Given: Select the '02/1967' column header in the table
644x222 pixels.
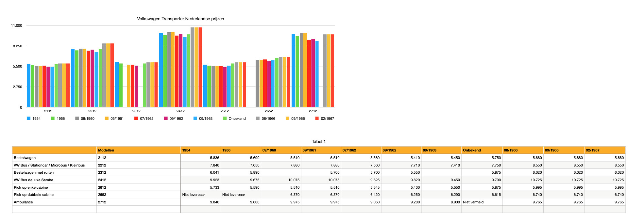Looking at the screenshot, I should click(605, 150).
